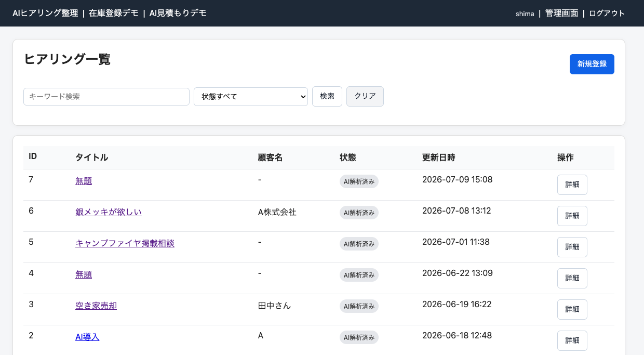644x355 pixels.
Task: Open the AIヒアリング整理 nav link
Action: pos(45,13)
